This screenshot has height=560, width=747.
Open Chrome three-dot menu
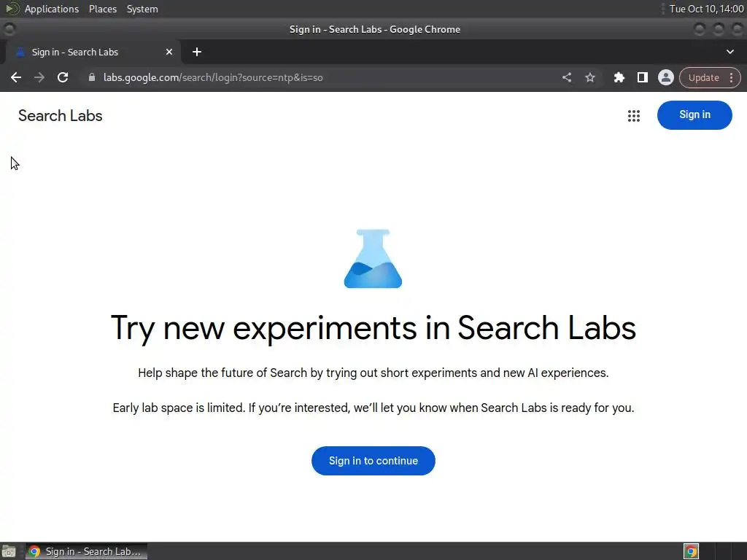tap(731, 77)
